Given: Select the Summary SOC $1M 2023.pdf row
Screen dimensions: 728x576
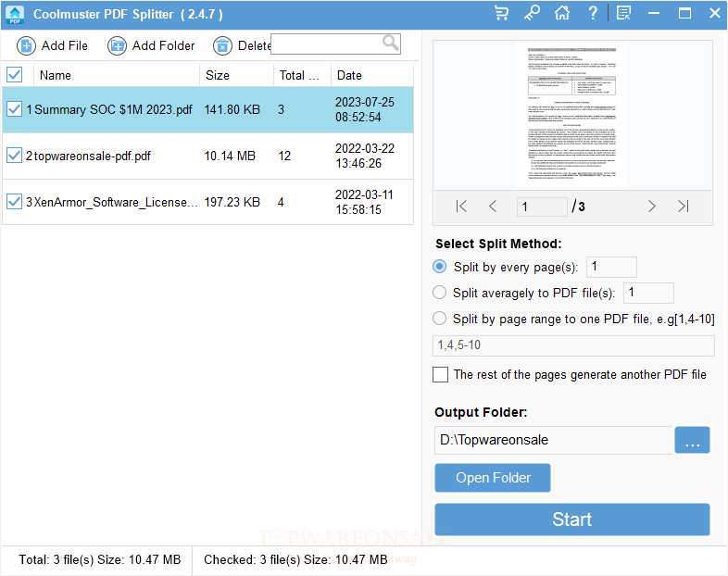Looking at the screenshot, I should [208, 109].
